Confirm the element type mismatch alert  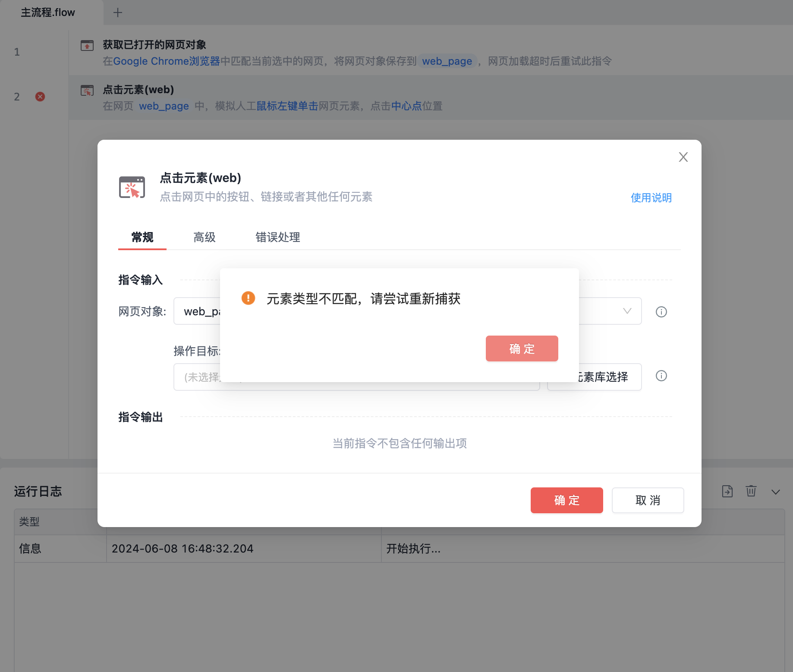[522, 349]
